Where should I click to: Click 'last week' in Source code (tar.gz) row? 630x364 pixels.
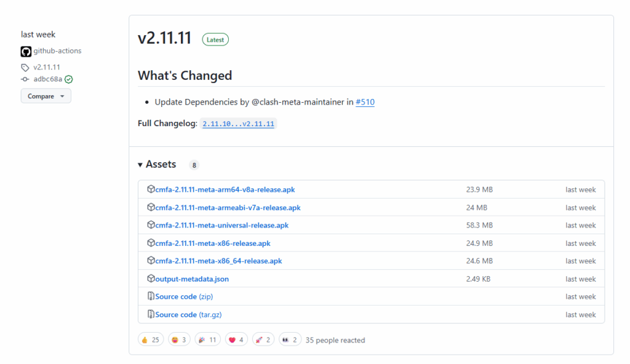pyautogui.click(x=581, y=315)
